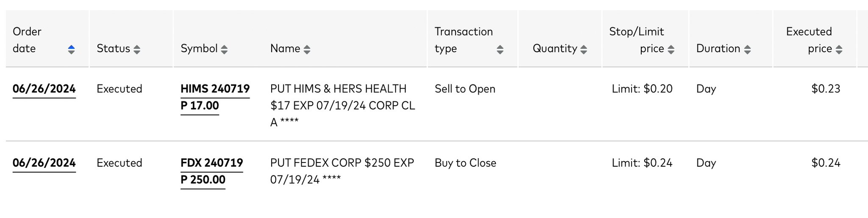Select the Buy to Close transaction cell
This screenshot has height=218, width=868.
465,163
